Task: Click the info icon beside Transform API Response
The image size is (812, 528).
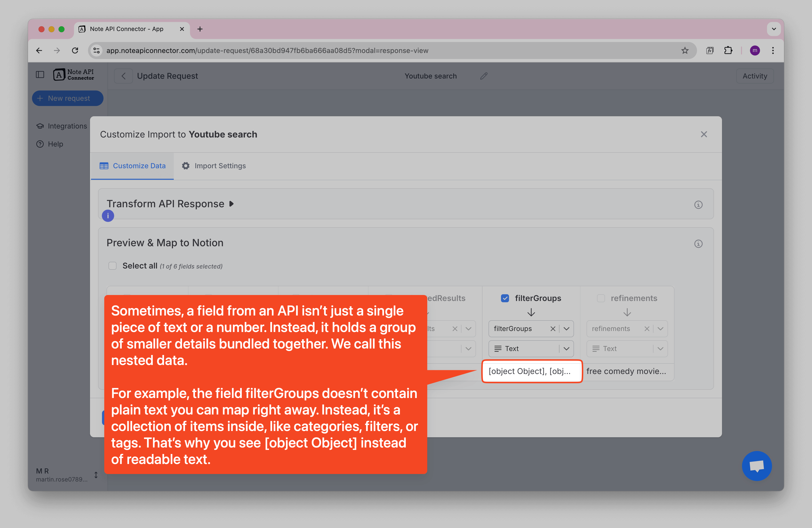Action: pyautogui.click(x=698, y=205)
